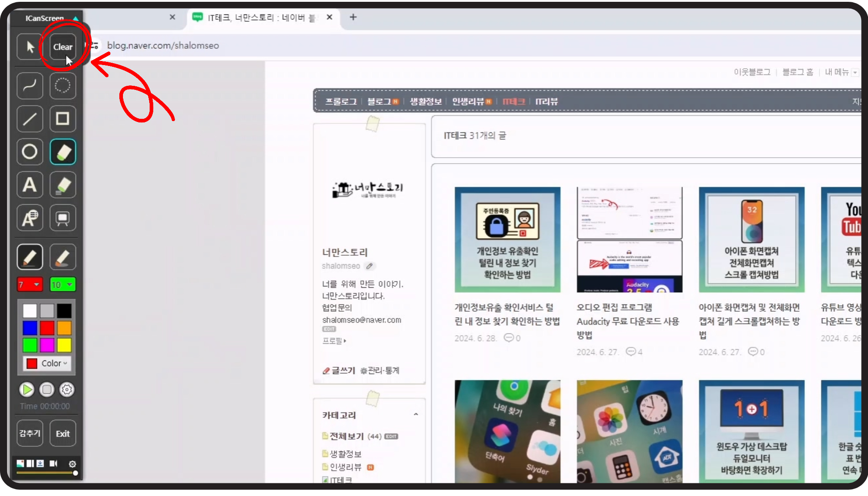Click the 감추기 hide button
The height and width of the screenshot is (496, 868).
(x=30, y=434)
